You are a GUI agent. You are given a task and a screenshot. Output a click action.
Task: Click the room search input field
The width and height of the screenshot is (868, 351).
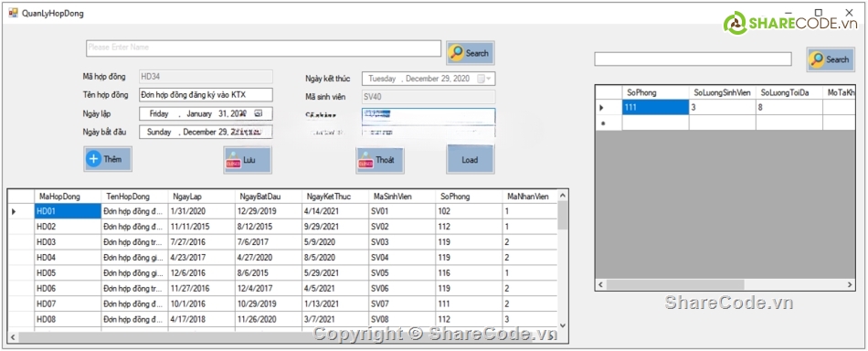click(693, 58)
